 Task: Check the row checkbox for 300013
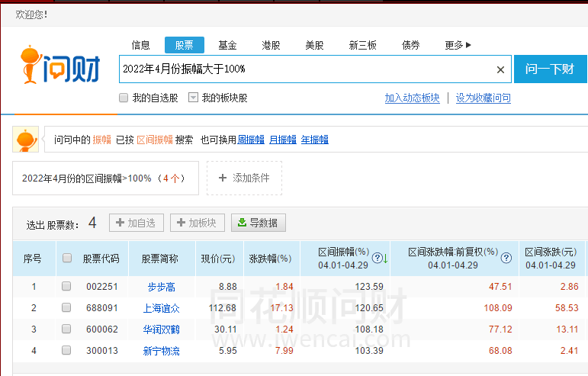coord(66,351)
